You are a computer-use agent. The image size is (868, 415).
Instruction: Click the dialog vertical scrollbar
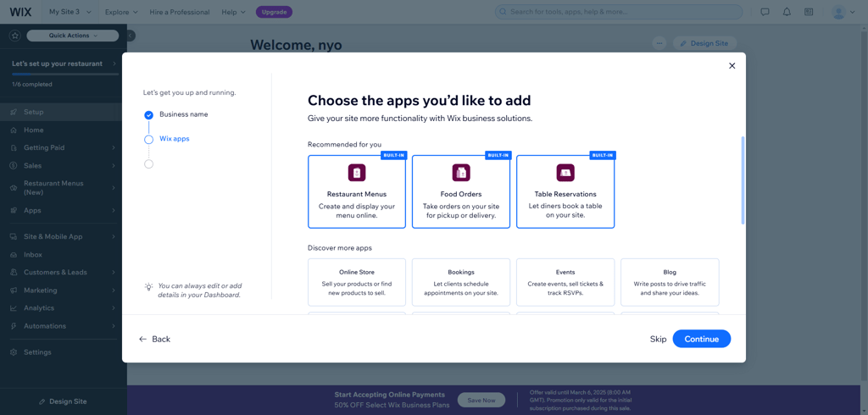pyautogui.click(x=743, y=180)
